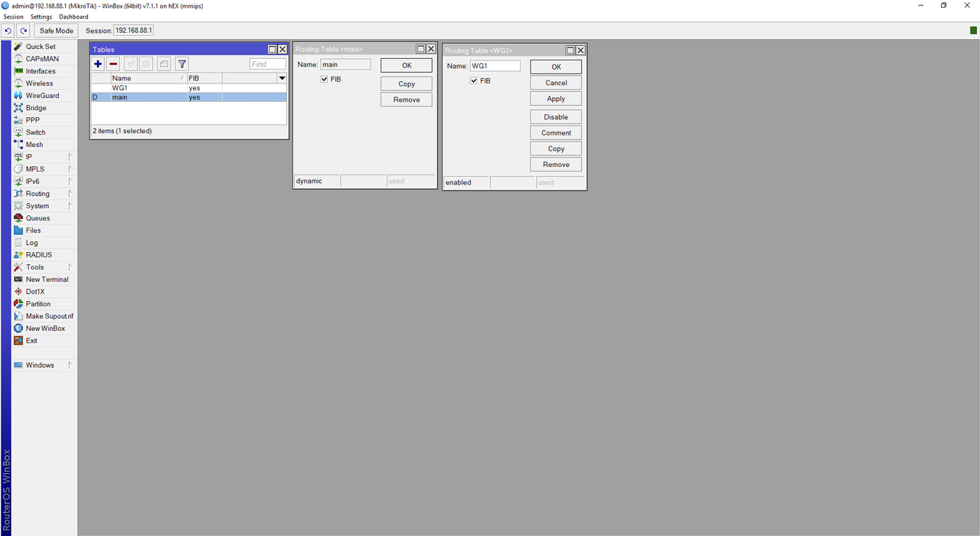This screenshot has height=536, width=980.
Task: Expand the Windows submenu
Action: click(44, 365)
